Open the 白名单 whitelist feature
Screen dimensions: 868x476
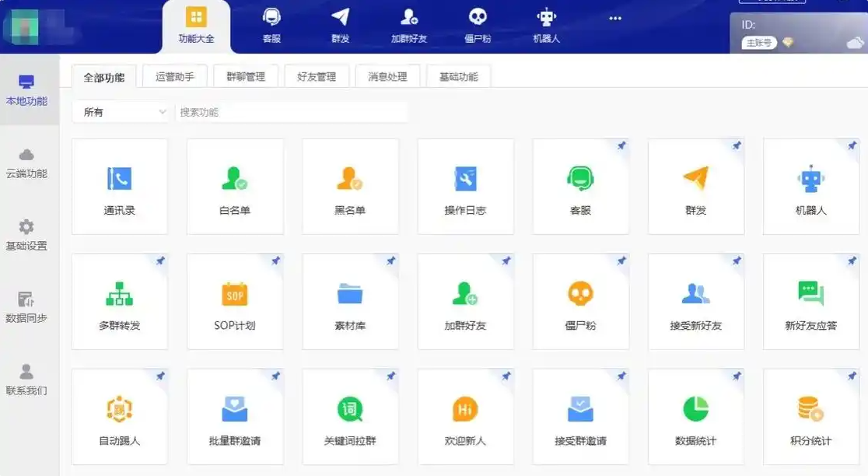(x=235, y=187)
